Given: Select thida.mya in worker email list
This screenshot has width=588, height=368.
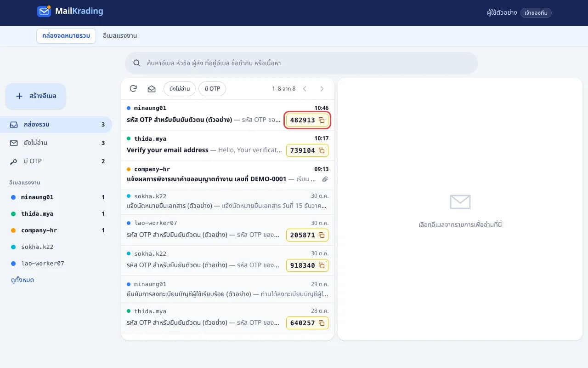Looking at the screenshot, I should click(56, 214).
